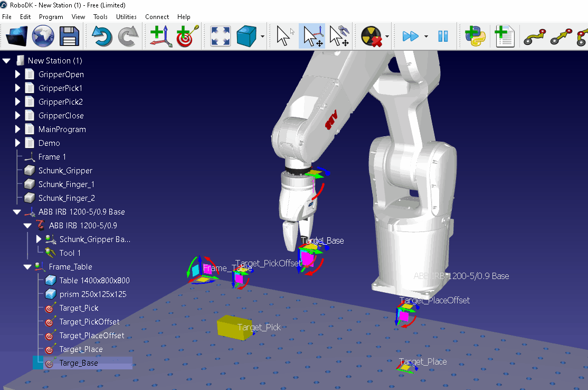Toggle the Move reference frames tool
The width and height of the screenshot is (588, 390).
tap(312, 36)
